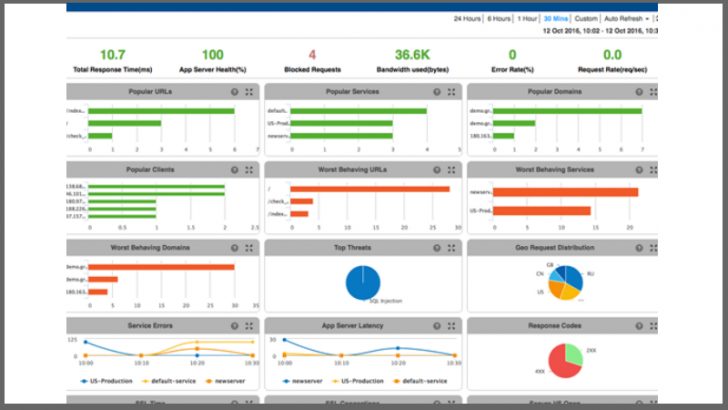
Task: Expand the Top Threats panel fullscreen
Action: (x=451, y=248)
